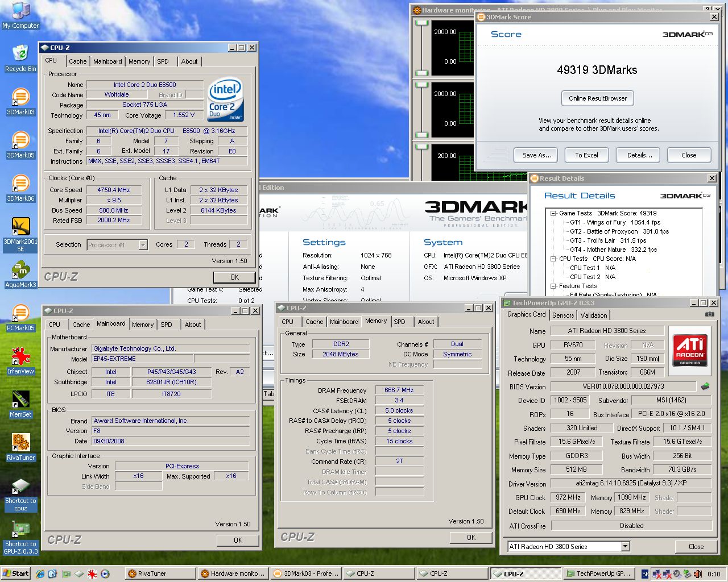Click the top slider handle of second monitoring graph
This screenshot has width=728, height=582.
pos(421,85)
